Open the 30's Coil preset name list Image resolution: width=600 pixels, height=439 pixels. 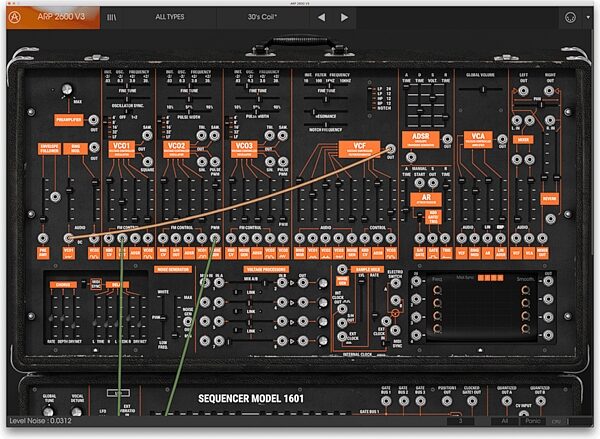point(262,17)
